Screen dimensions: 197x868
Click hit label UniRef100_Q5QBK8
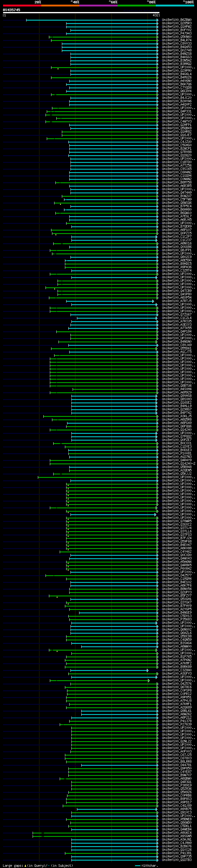point(177,128)
